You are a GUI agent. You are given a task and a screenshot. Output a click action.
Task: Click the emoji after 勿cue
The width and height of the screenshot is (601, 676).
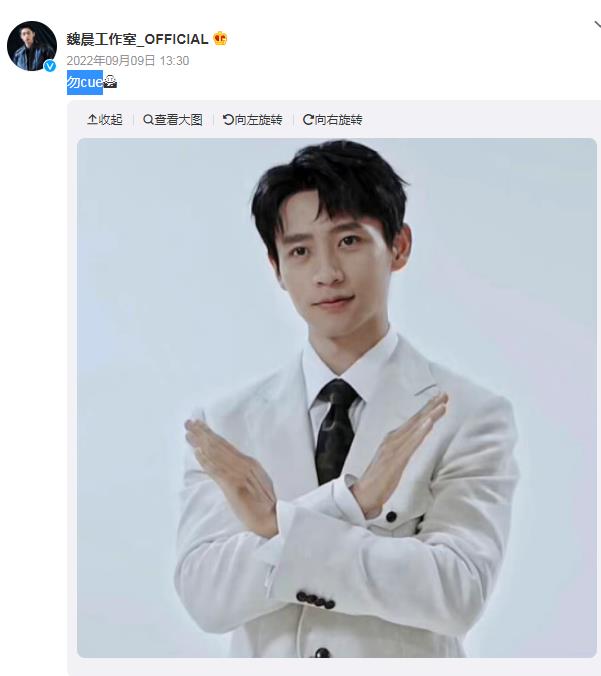click(110, 81)
